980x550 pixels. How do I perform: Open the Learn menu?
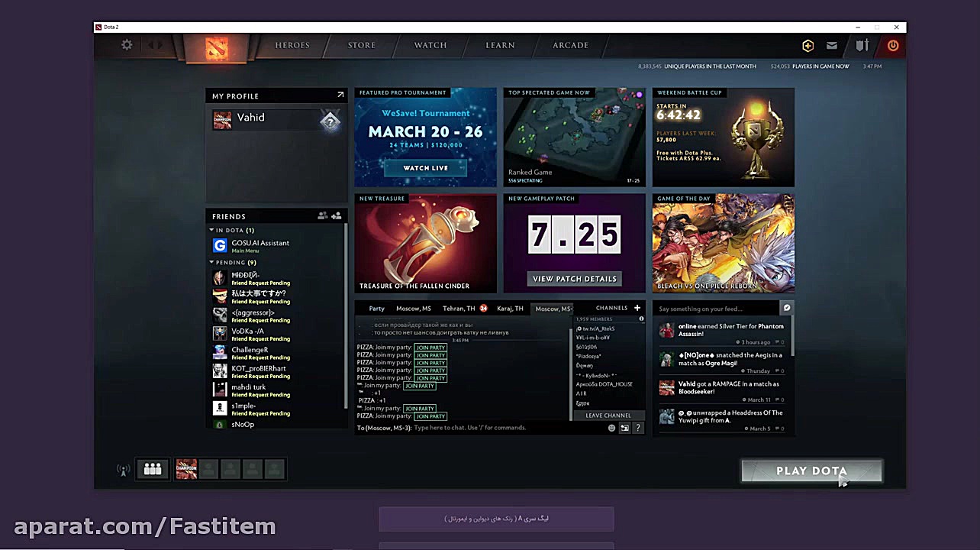500,45
